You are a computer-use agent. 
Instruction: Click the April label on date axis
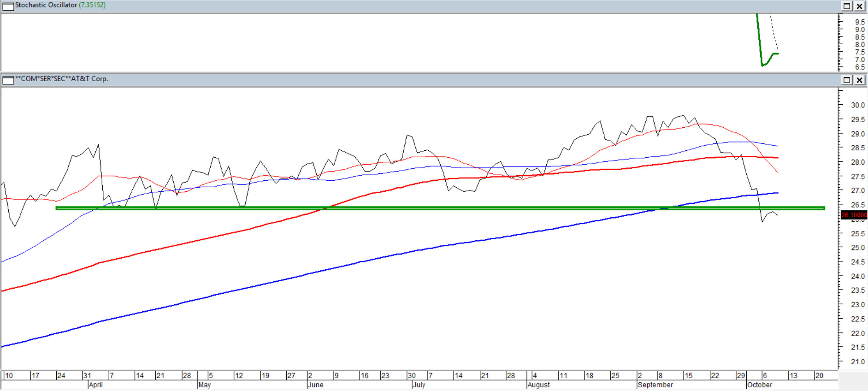point(95,385)
